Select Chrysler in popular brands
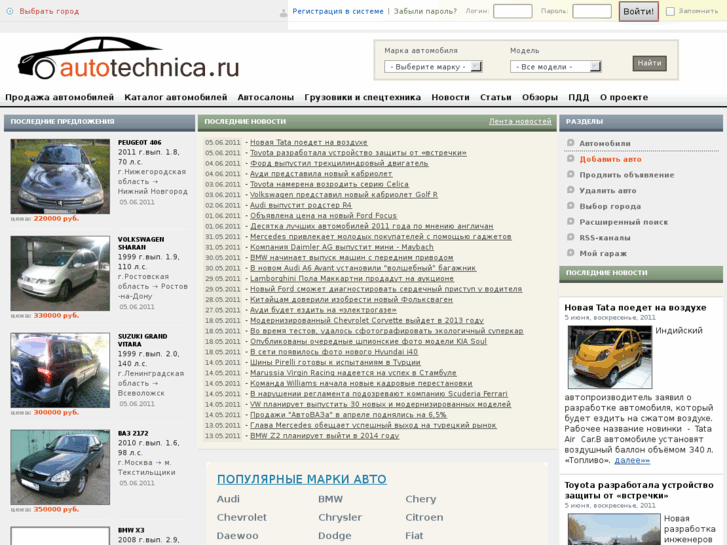This screenshot has width=727, height=545. [x=340, y=517]
